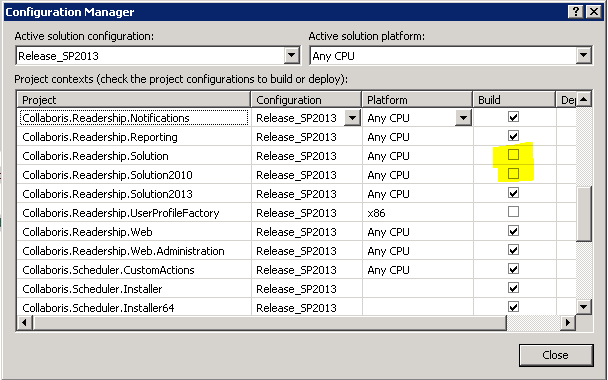Uncheck Build for Collaboris.Readership.Reporting
This screenshot has width=608, height=380.
point(513,136)
